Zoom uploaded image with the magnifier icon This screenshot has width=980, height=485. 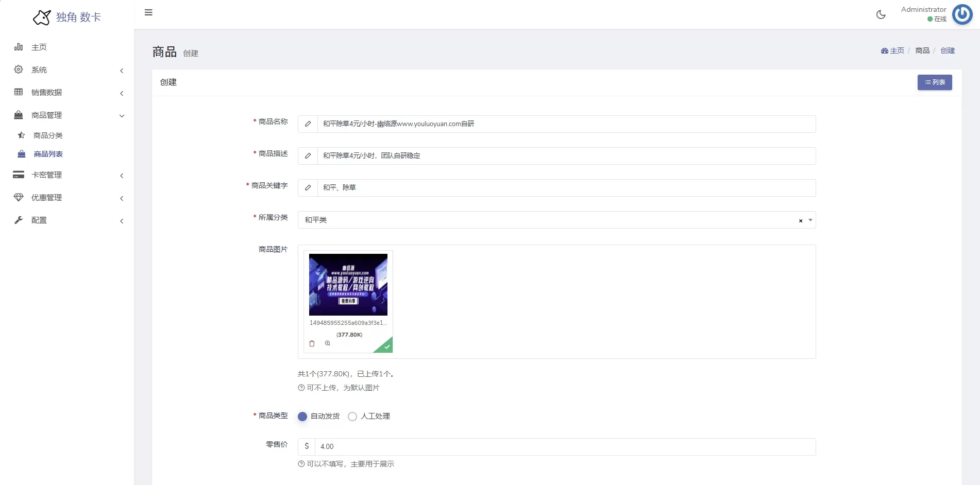[328, 343]
